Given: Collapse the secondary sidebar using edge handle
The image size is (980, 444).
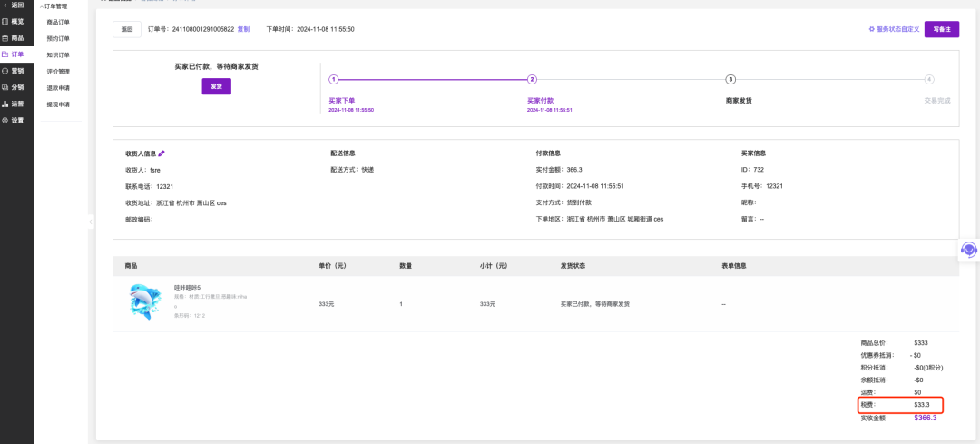Looking at the screenshot, I should click(x=90, y=222).
